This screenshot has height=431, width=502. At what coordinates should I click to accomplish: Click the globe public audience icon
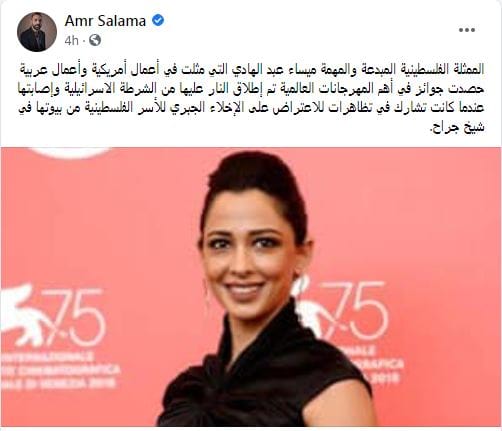[x=95, y=40]
